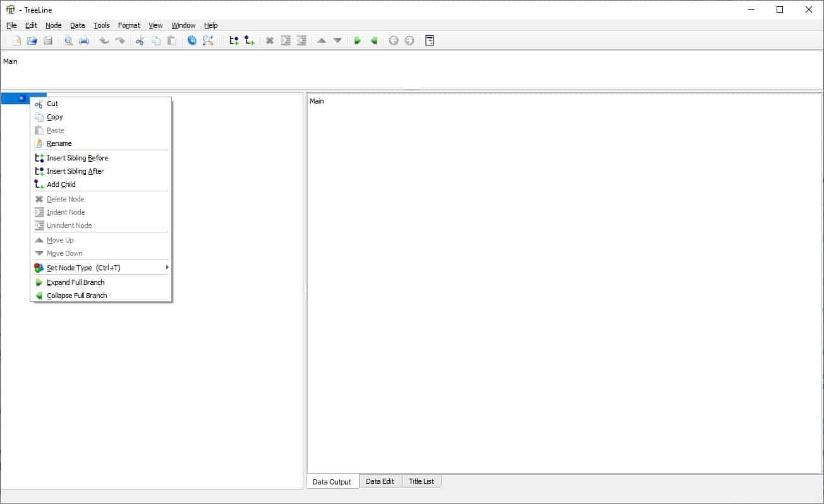The width and height of the screenshot is (824, 504).
Task: Click the Add Child toolbar icon
Action: pyautogui.click(x=250, y=40)
